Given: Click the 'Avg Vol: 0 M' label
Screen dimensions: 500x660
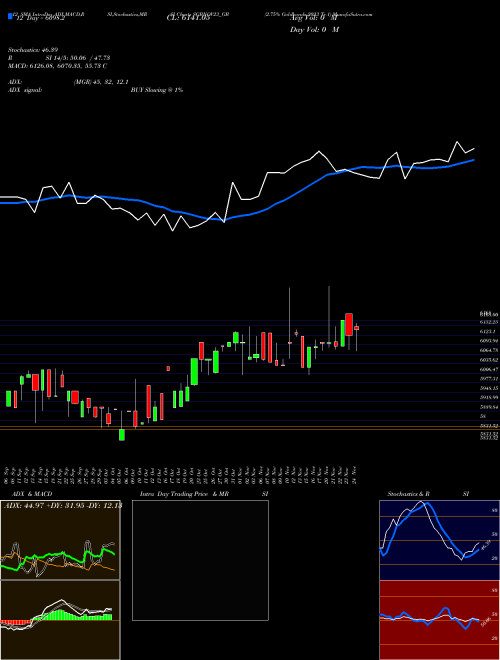Looking at the screenshot, I should pyautogui.click(x=314, y=18).
